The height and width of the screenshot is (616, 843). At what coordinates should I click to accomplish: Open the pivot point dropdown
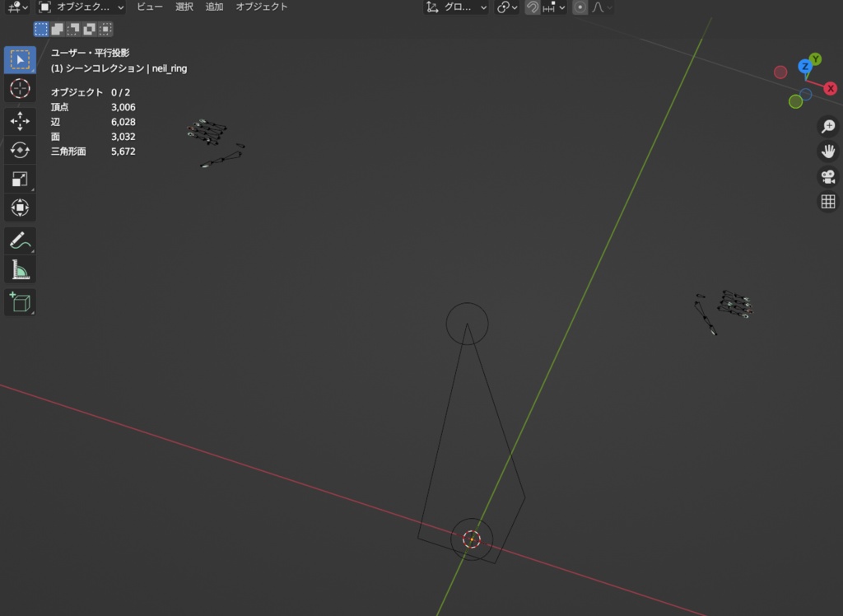[506, 7]
